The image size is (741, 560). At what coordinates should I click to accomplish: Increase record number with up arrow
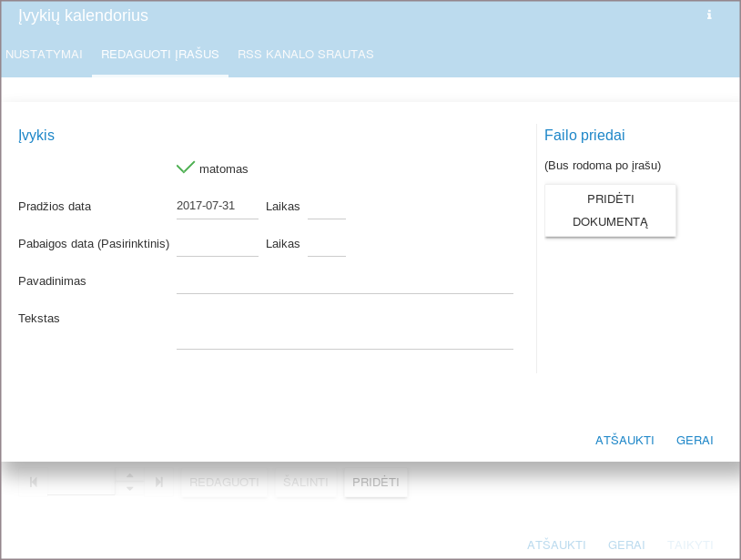pyautogui.click(x=130, y=475)
